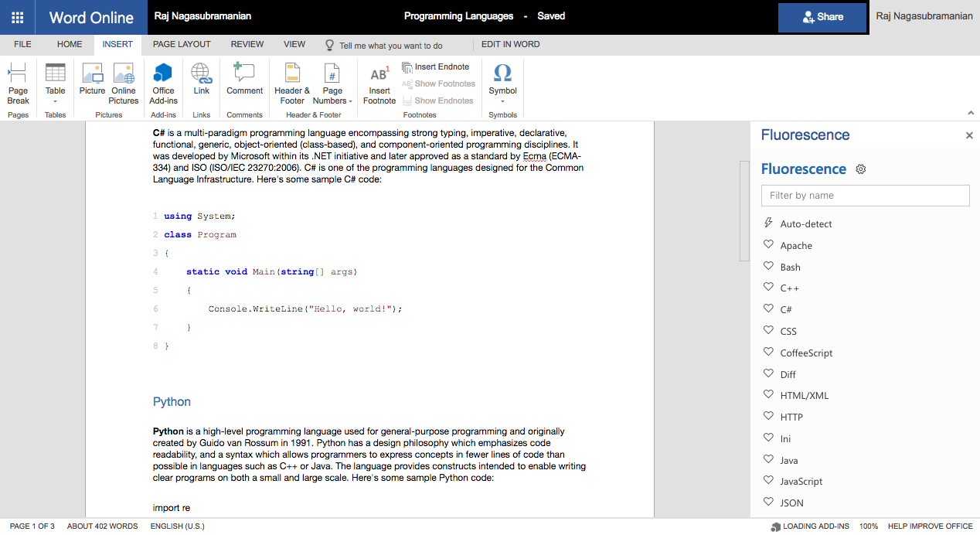980x535 pixels.
Task: Toggle the C++ heart favorite
Action: point(768,287)
